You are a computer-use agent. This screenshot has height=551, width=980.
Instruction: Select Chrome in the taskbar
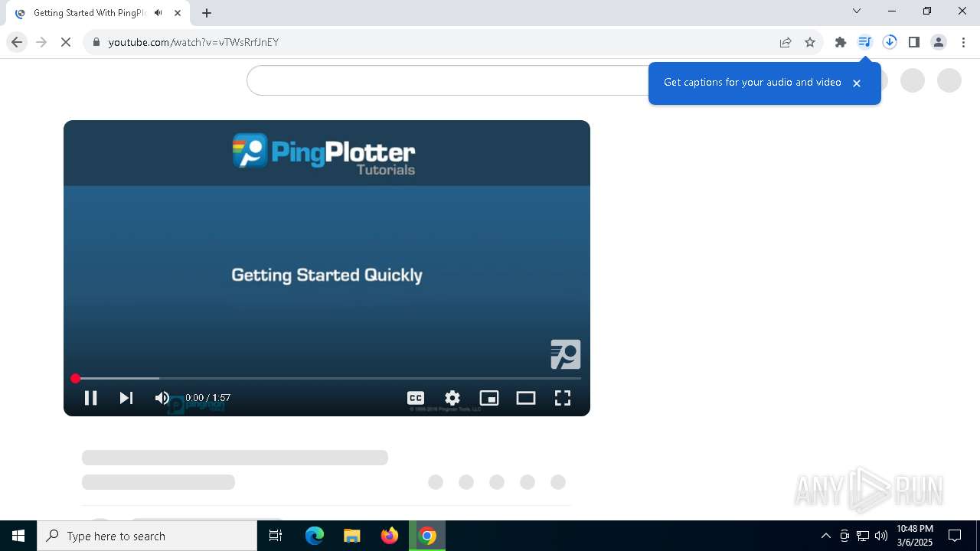tap(428, 536)
